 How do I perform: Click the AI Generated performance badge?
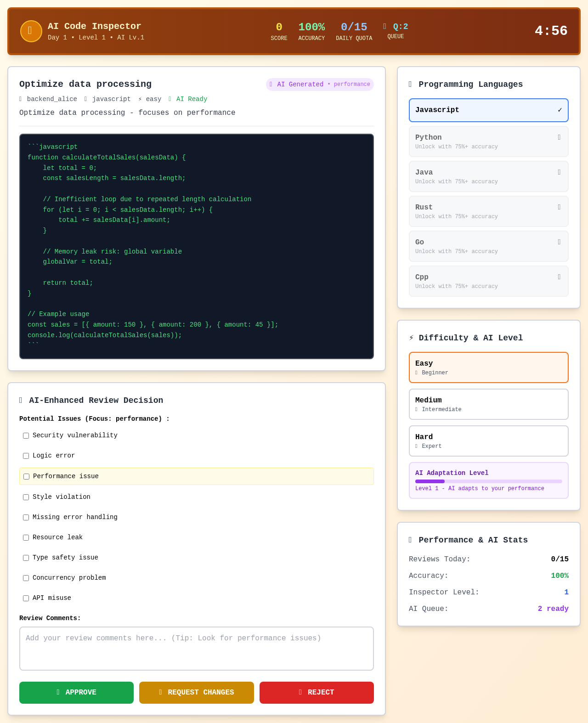tap(320, 85)
